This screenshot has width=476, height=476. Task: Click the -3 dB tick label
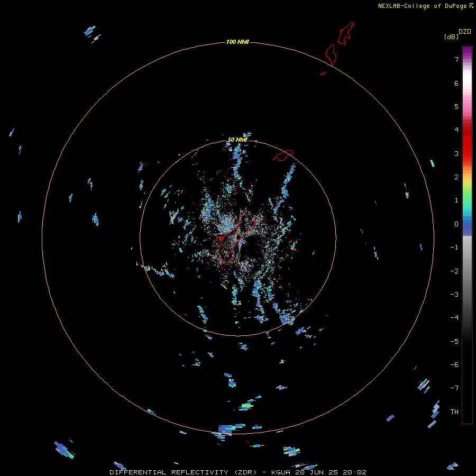454,295
